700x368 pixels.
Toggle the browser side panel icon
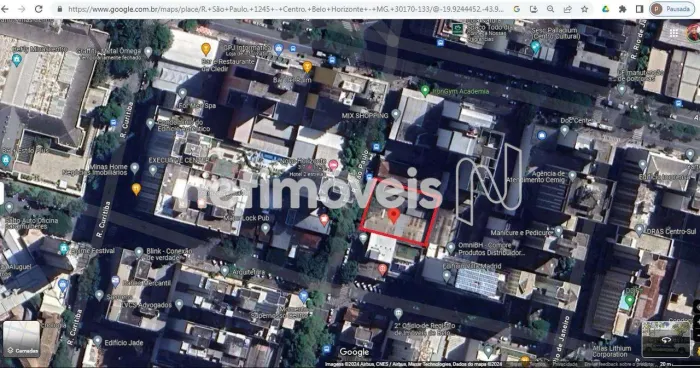click(639, 9)
